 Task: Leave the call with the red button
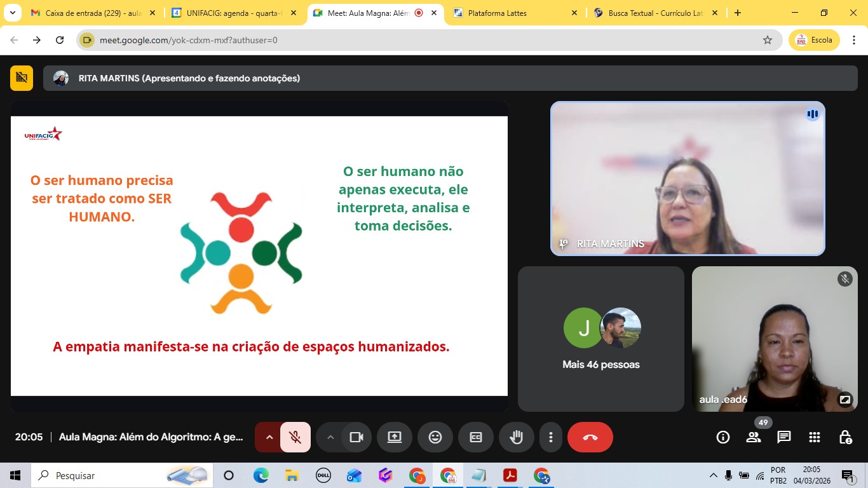click(x=590, y=437)
